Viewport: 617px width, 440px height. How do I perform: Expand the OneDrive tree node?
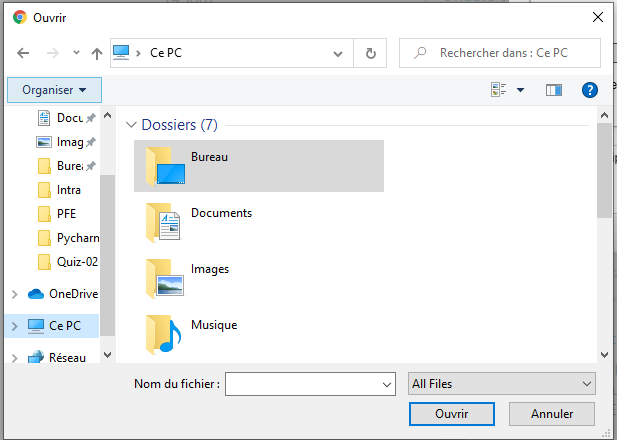[x=14, y=294]
